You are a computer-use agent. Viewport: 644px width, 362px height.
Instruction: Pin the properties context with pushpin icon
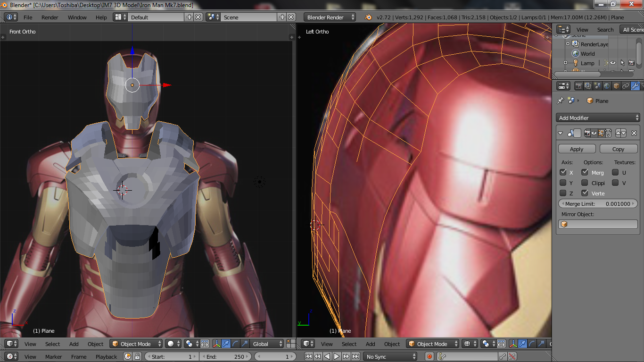tap(561, 101)
